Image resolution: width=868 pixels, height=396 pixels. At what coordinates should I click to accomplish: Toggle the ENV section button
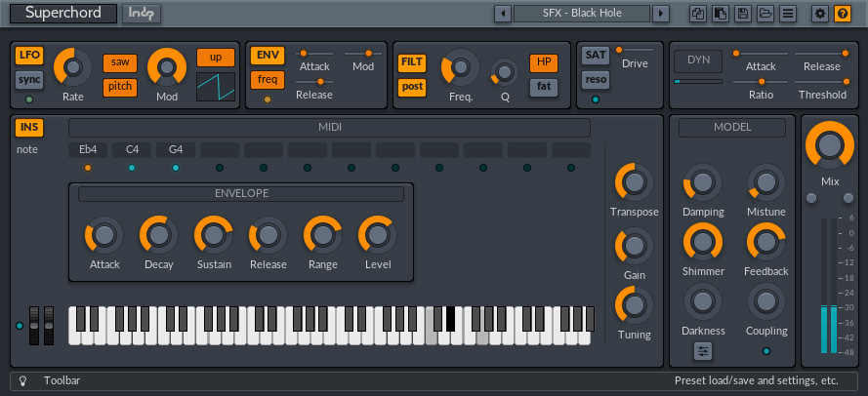point(268,56)
